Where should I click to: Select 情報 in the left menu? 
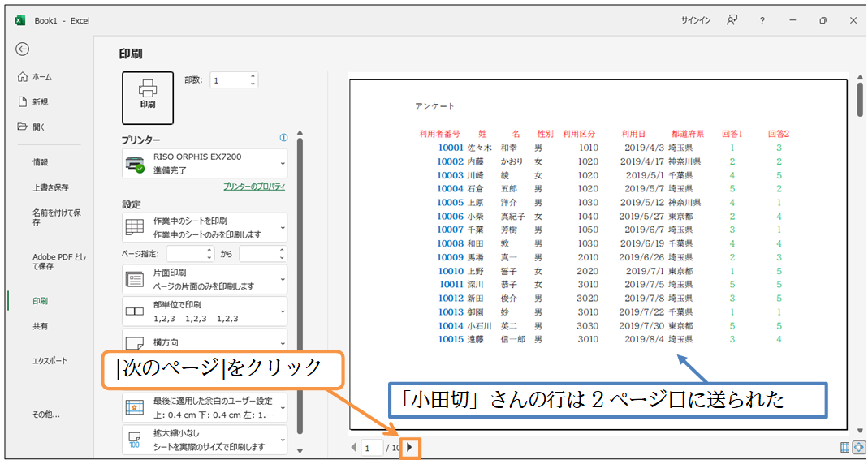click(41, 162)
